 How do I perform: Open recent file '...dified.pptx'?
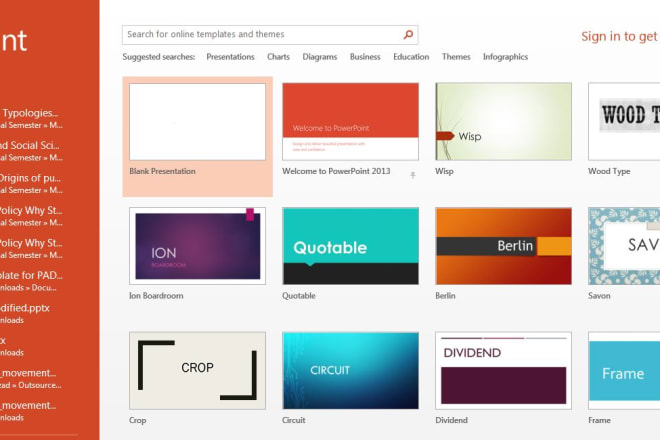[25, 313]
